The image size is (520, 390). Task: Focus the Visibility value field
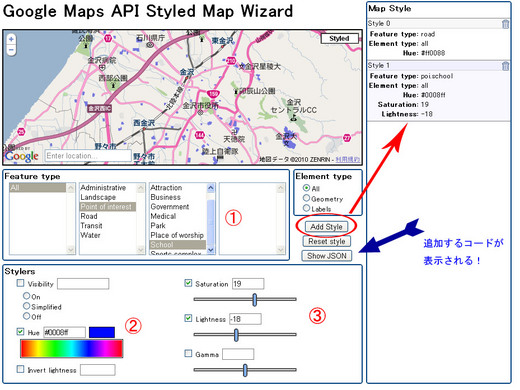83,284
